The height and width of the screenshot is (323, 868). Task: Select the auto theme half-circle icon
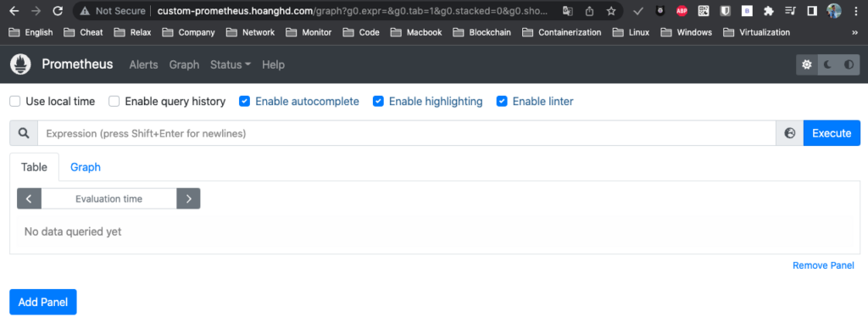(x=849, y=64)
